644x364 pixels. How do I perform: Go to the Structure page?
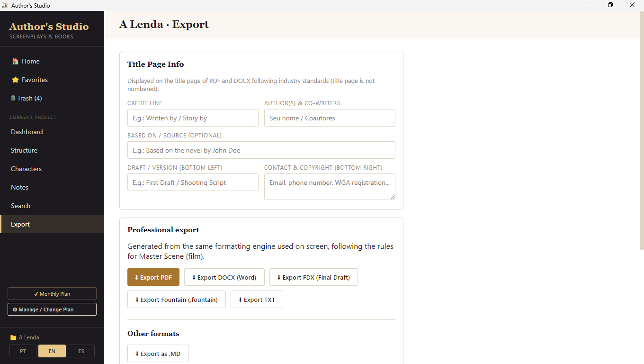[52, 150]
